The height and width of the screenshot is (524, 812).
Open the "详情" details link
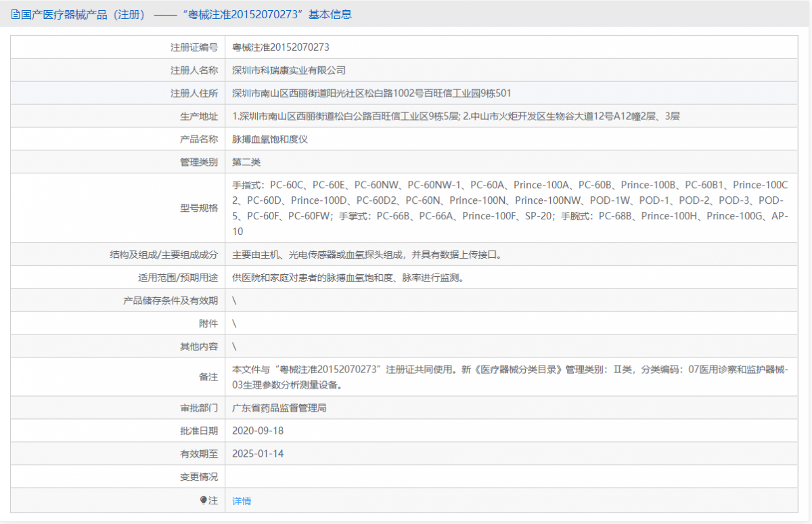tap(241, 500)
